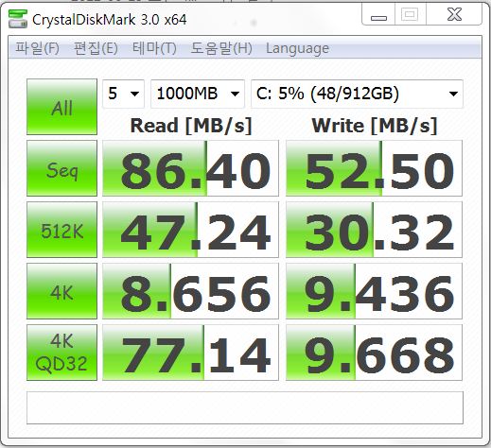
Task: Click the 4K QD32 read result 77.14
Action: pyautogui.click(x=190, y=353)
